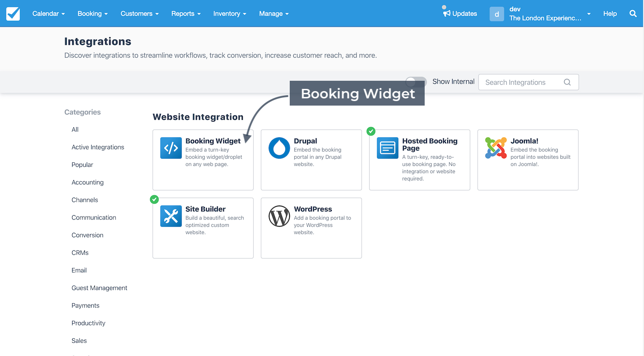
Task: Click the 'Embed a turn-key booking widget/droplet' description
Action: point(214,157)
